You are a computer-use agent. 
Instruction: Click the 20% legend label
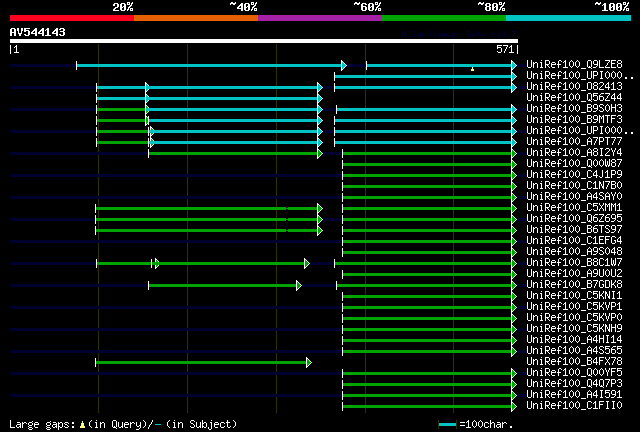123,7
